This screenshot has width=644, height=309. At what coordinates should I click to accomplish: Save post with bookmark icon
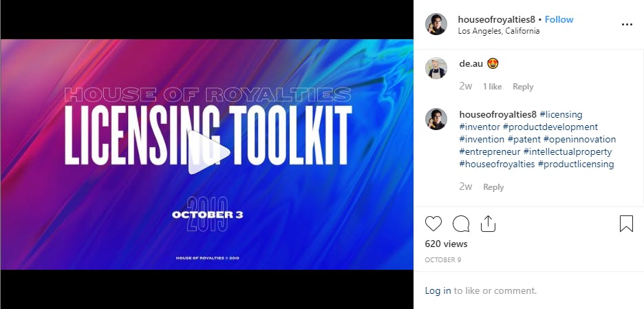[626, 224]
